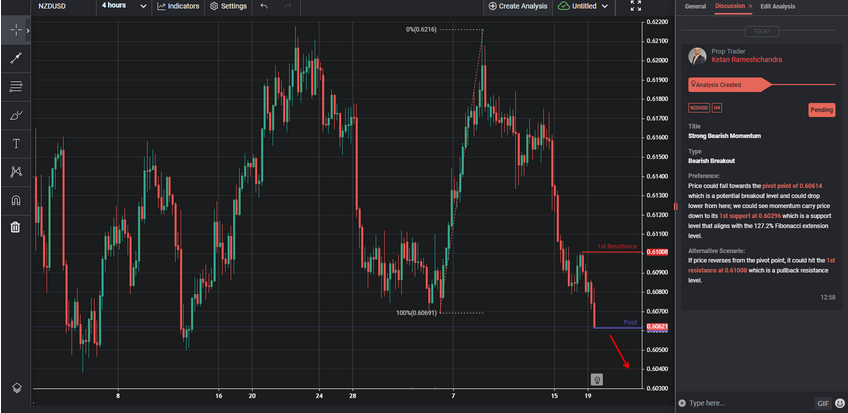Select the crosshair cursor tool
Image resolution: width=848 pixels, height=413 pixels.
click(16, 30)
